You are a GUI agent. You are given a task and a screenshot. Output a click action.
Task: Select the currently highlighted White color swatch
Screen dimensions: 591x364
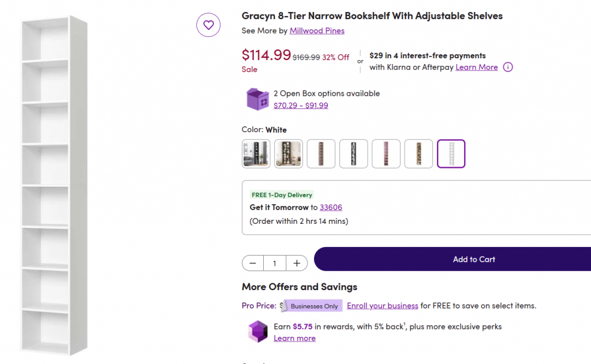pos(451,154)
